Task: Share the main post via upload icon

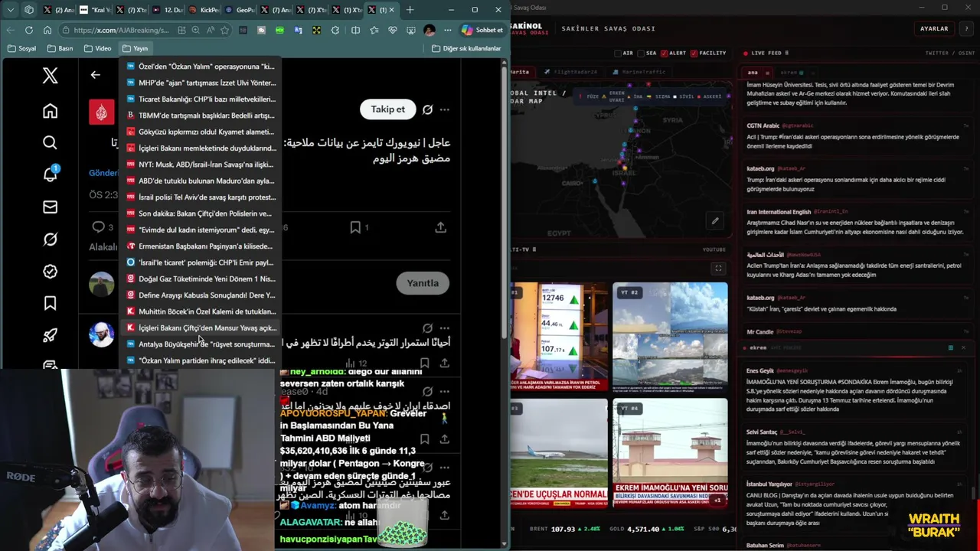Action: tap(440, 227)
